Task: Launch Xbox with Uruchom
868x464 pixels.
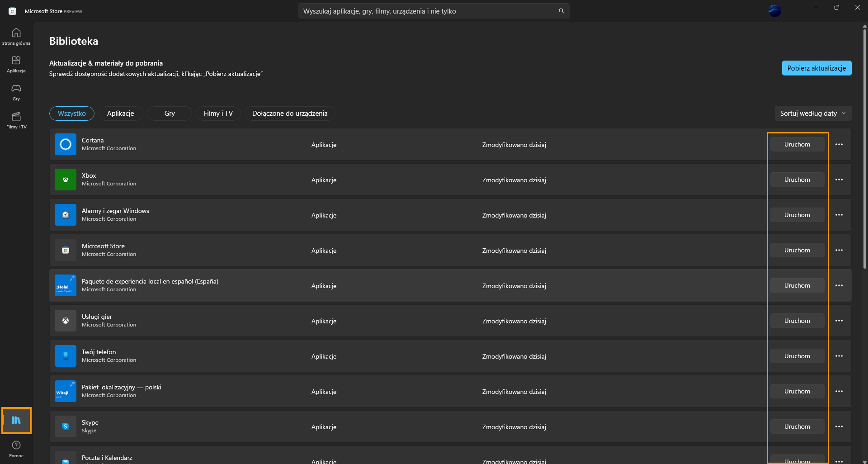Action: (797, 180)
